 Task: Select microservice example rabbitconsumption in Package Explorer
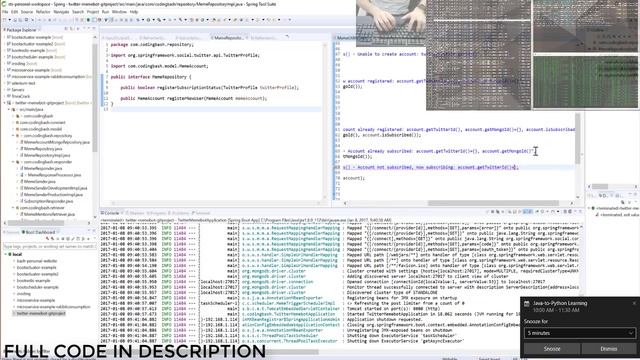click(x=48, y=77)
